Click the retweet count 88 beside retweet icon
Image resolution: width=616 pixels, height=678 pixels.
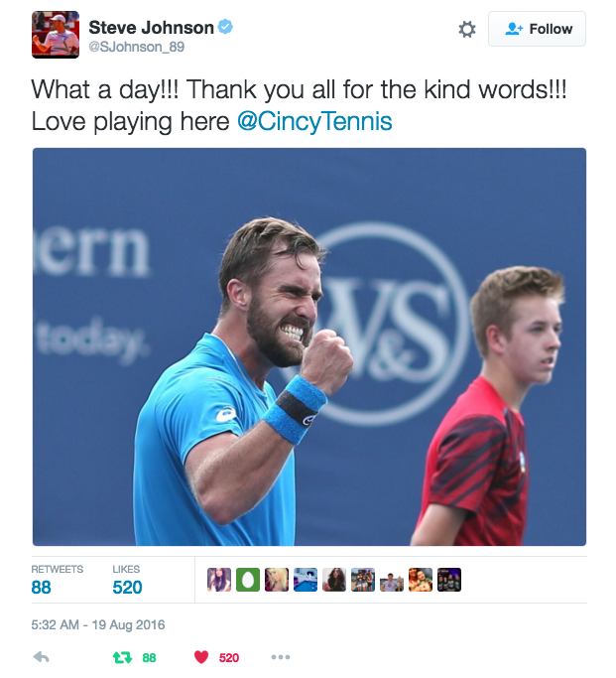click(149, 658)
